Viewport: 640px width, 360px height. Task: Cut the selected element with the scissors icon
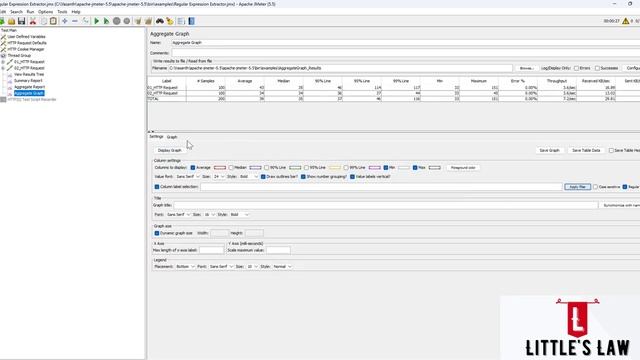33,21
